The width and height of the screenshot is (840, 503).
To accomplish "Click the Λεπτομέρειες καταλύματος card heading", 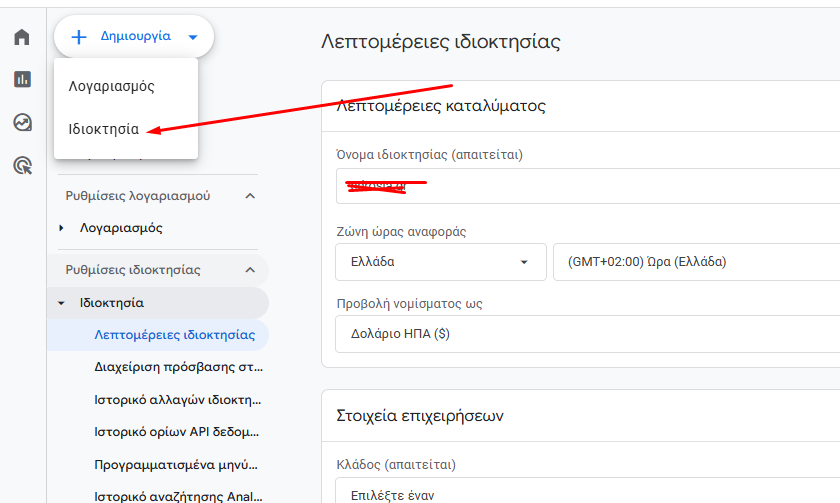I will click(440, 106).
